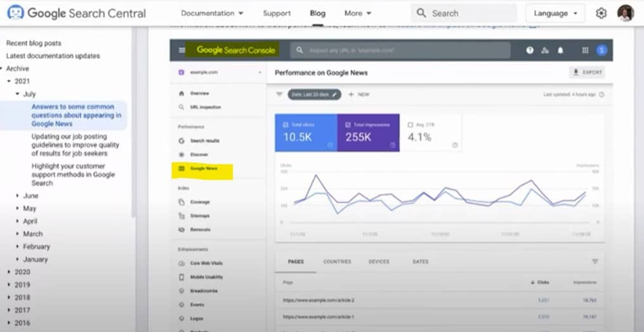Collapse the July archive month

(x=17, y=94)
